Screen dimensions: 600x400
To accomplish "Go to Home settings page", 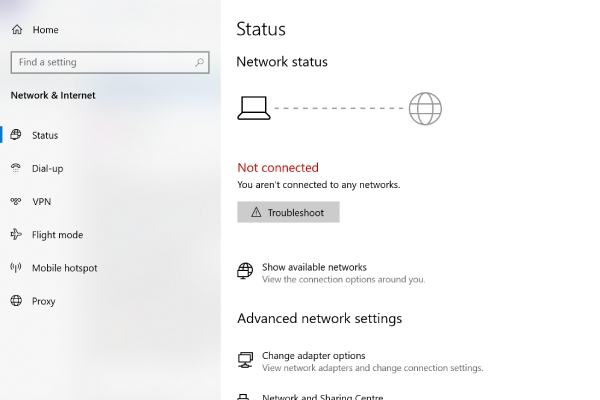I will 45,30.
